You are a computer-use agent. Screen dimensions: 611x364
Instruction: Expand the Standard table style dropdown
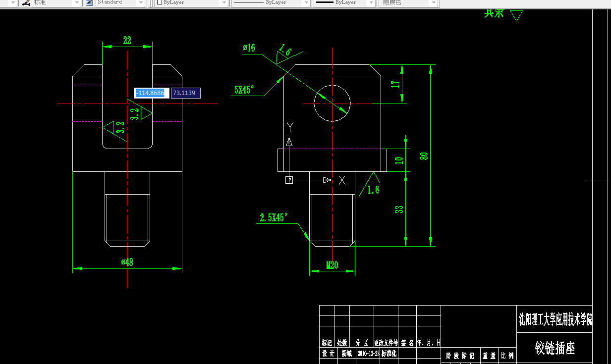click(x=141, y=2)
